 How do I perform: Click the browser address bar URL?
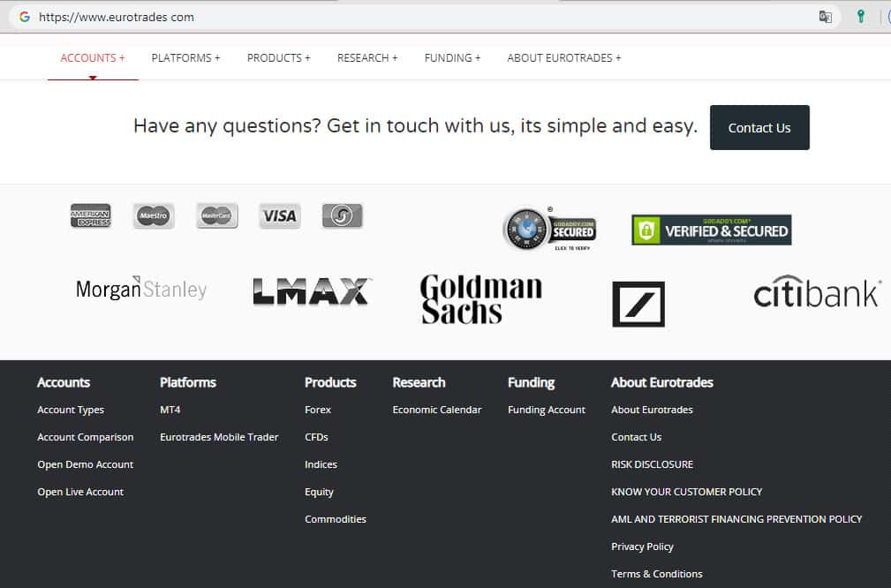(117, 17)
